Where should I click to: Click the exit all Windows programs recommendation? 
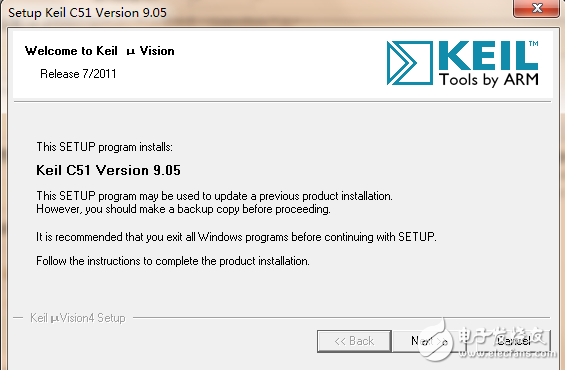click(x=236, y=237)
